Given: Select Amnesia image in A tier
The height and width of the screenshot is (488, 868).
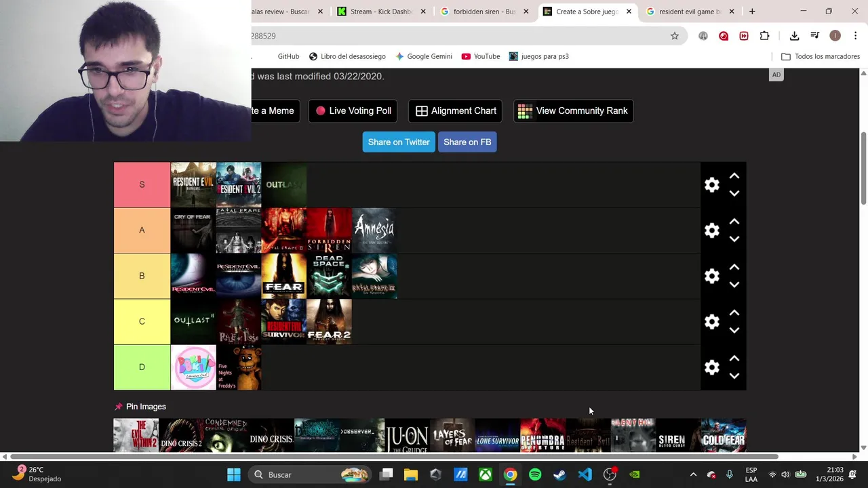Looking at the screenshot, I should coord(374,230).
